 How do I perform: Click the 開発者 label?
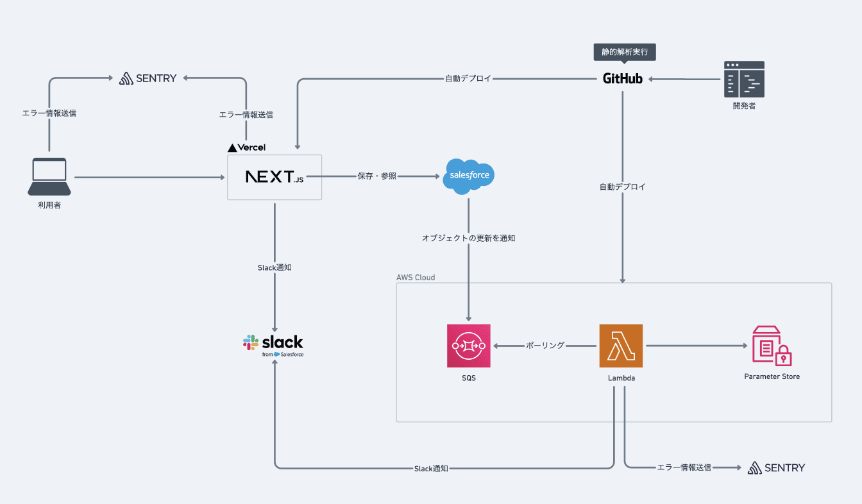click(744, 106)
